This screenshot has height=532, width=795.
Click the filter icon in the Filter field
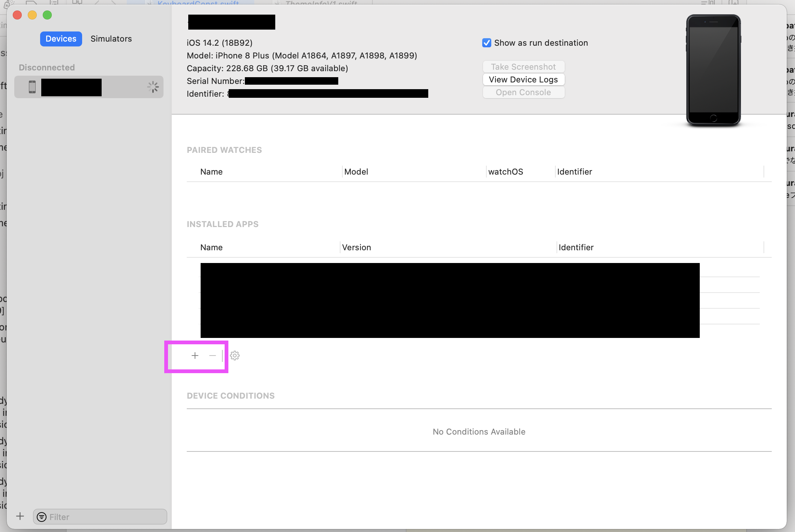[x=42, y=517]
